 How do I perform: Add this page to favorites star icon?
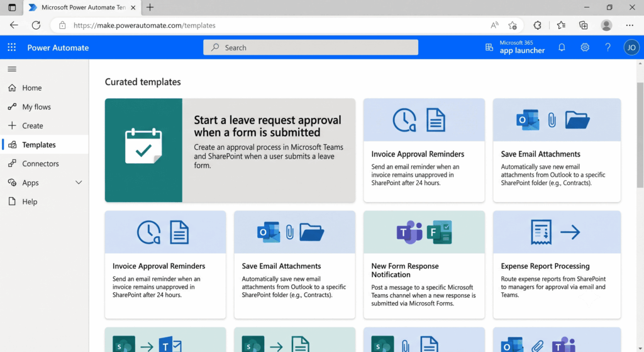point(512,25)
